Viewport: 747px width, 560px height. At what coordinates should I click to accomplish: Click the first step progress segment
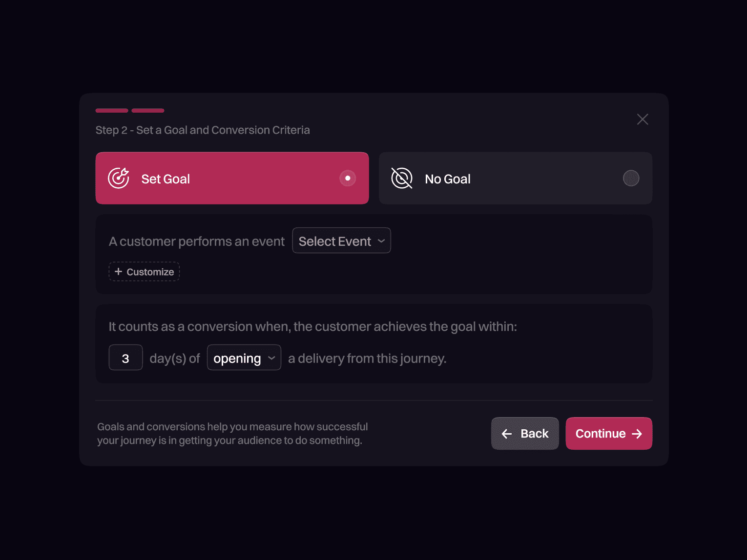pyautogui.click(x=111, y=111)
